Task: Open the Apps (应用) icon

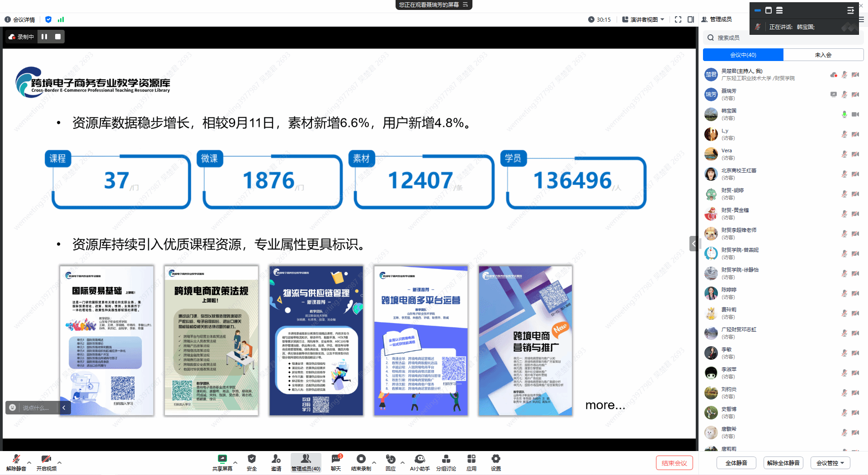Action: (472, 459)
